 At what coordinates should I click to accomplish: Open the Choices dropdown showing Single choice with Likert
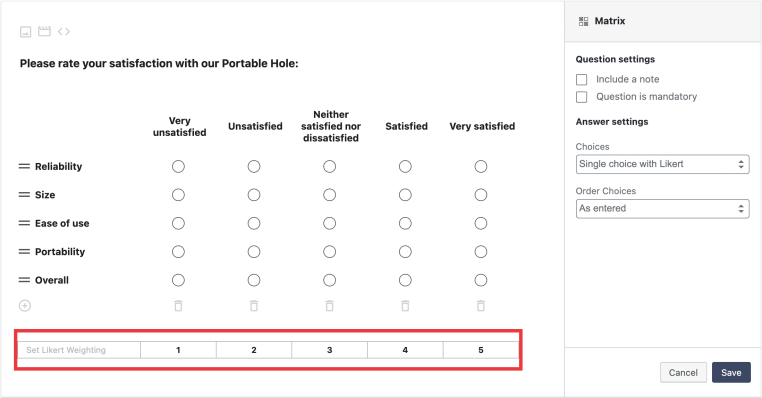pos(662,164)
